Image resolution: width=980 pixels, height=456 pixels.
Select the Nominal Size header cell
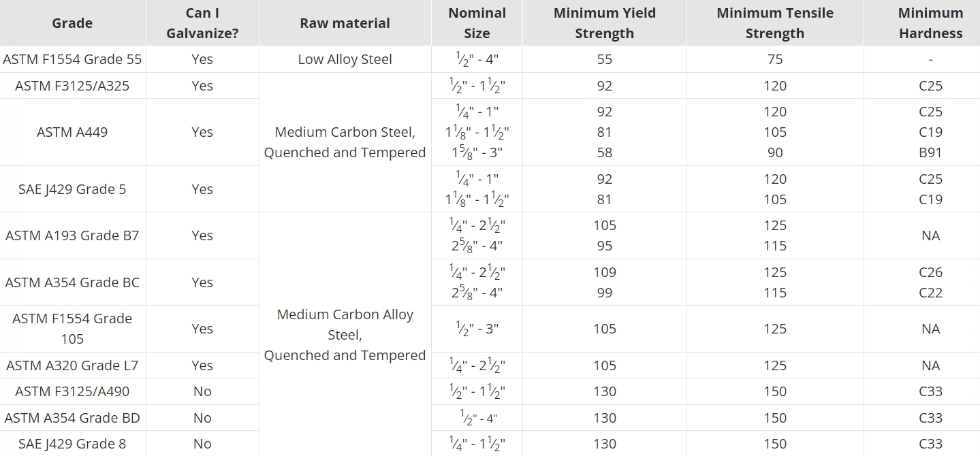(477, 23)
